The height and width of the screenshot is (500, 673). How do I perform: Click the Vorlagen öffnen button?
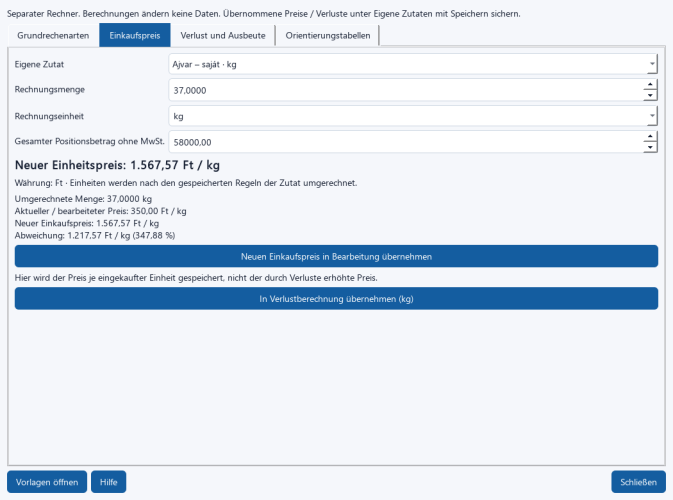tap(47, 482)
